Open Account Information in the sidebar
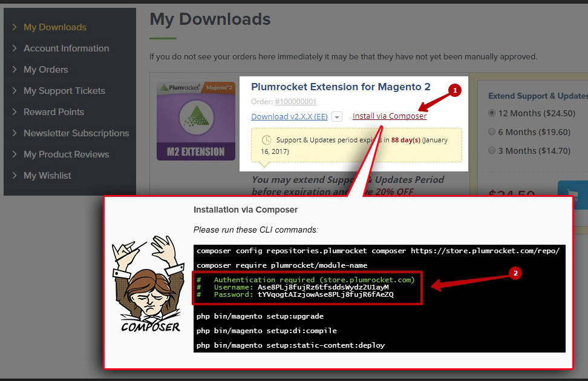The width and height of the screenshot is (588, 381). click(x=67, y=48)
